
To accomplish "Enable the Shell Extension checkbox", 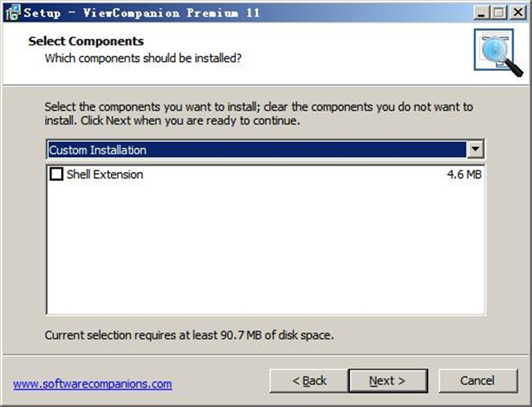I will pyautogui.click(x=56, y=175).
